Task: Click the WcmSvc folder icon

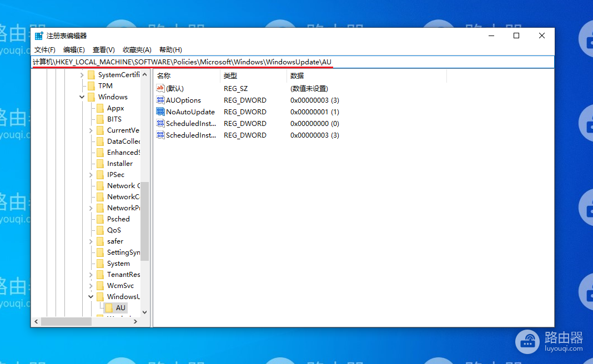Action: tap(100, 286)
